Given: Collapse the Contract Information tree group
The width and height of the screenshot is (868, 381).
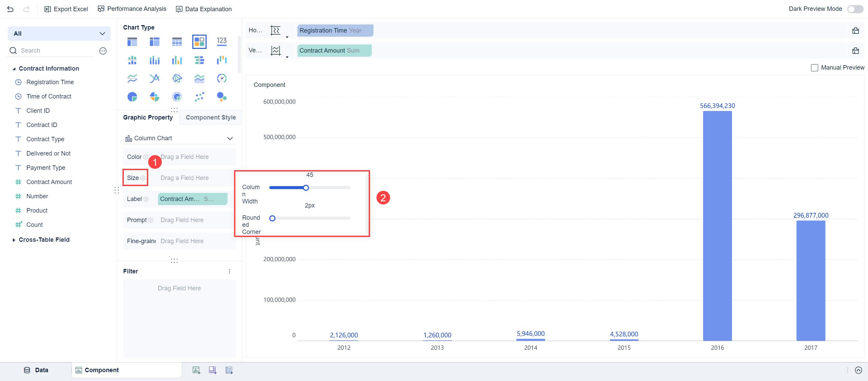Looking at the screenshot, I should coord(14,69).
